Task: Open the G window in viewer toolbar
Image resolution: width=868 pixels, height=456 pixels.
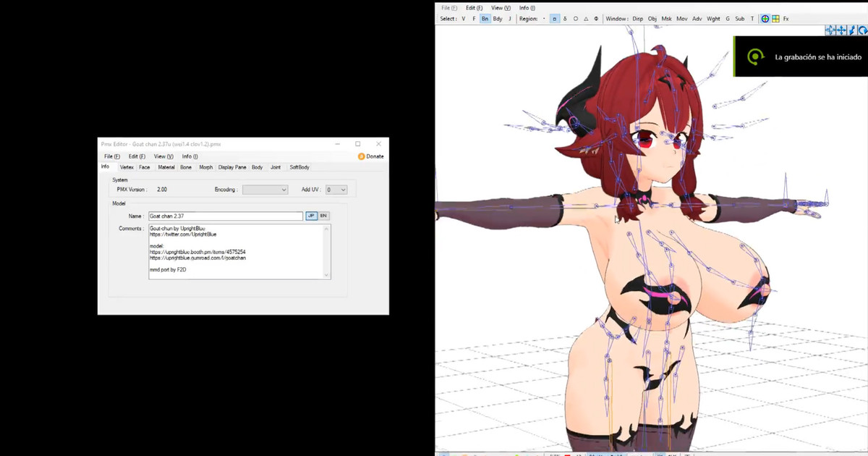Action: [x=728, y=19]
